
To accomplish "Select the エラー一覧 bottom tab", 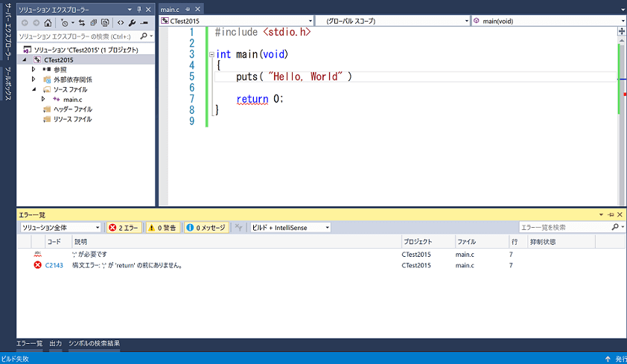I will pos(29,343).
